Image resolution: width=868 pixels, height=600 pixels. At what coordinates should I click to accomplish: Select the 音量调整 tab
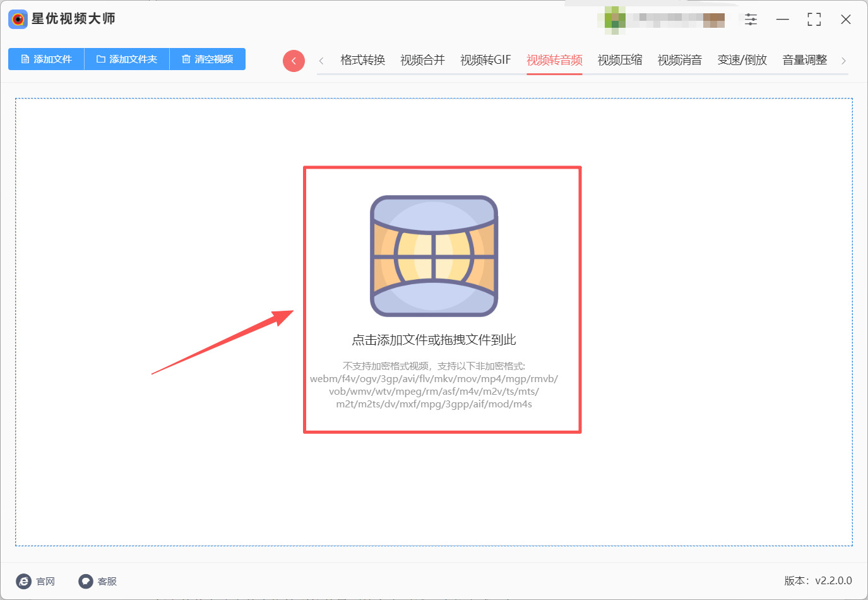[805, 60]
